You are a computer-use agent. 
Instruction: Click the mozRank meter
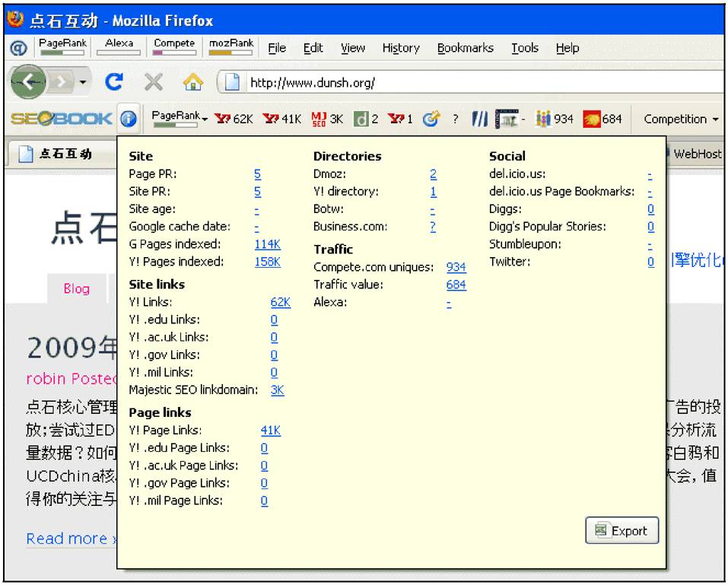point(231,47)
